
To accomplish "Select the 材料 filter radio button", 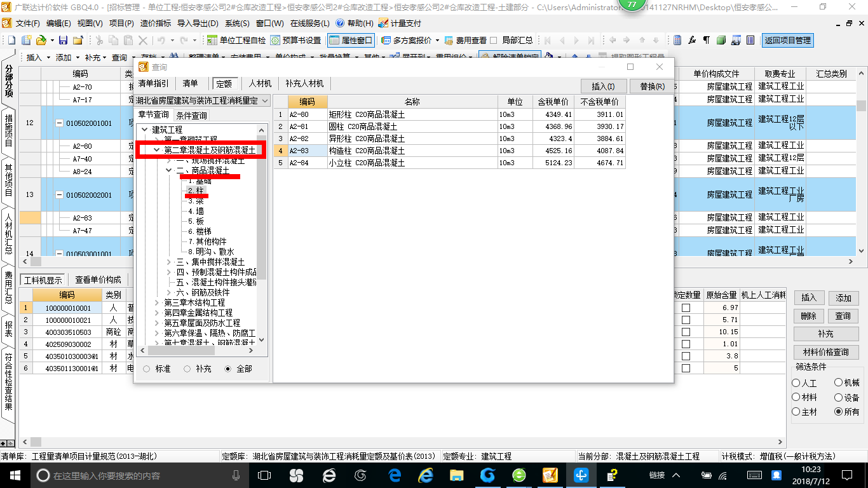I will [796, 397].
